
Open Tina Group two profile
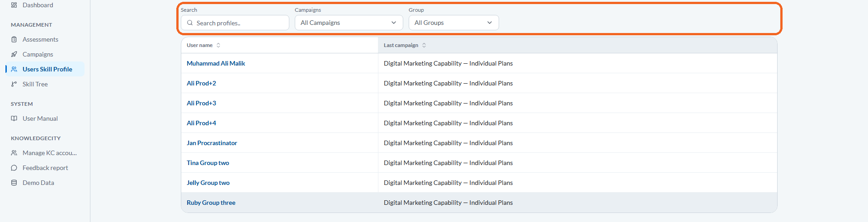(x=208, y=163)
